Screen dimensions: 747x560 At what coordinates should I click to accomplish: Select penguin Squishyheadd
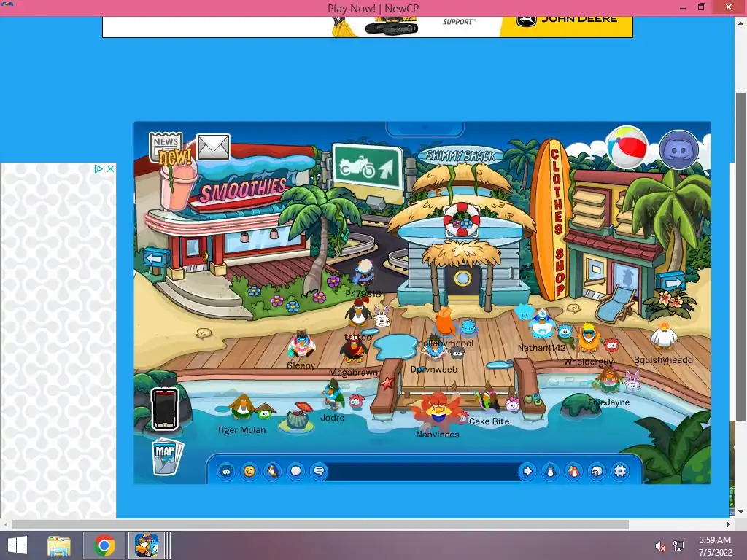tap(664, 336)
